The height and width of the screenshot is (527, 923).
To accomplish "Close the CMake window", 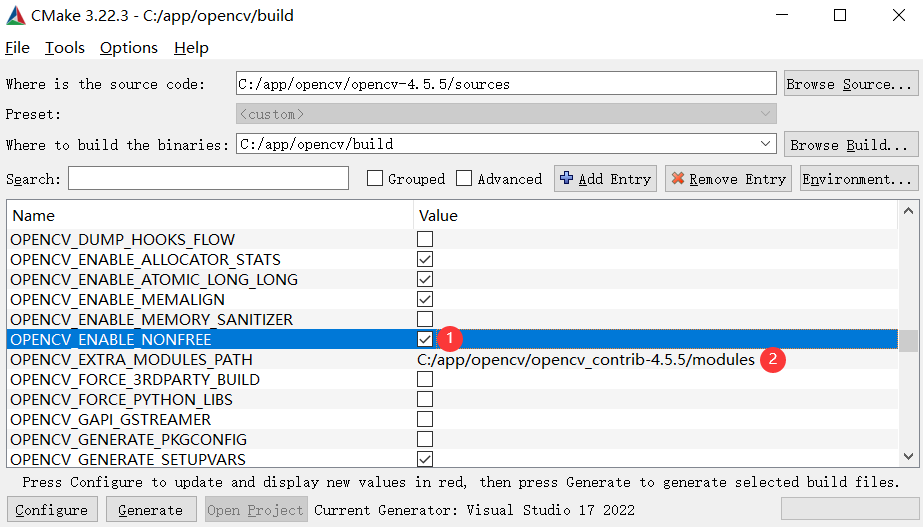I will coord(899,15).
